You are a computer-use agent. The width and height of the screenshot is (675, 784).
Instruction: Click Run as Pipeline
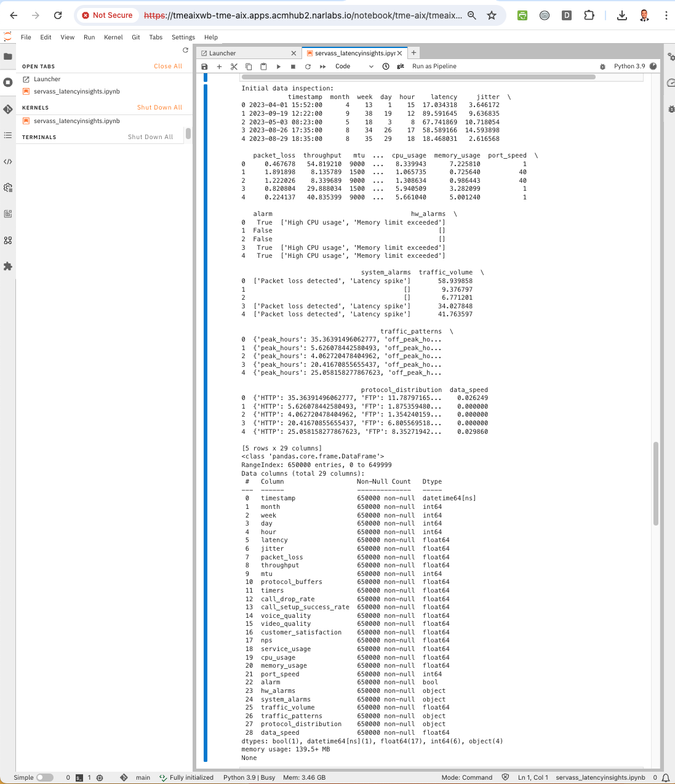pos(434,66)
